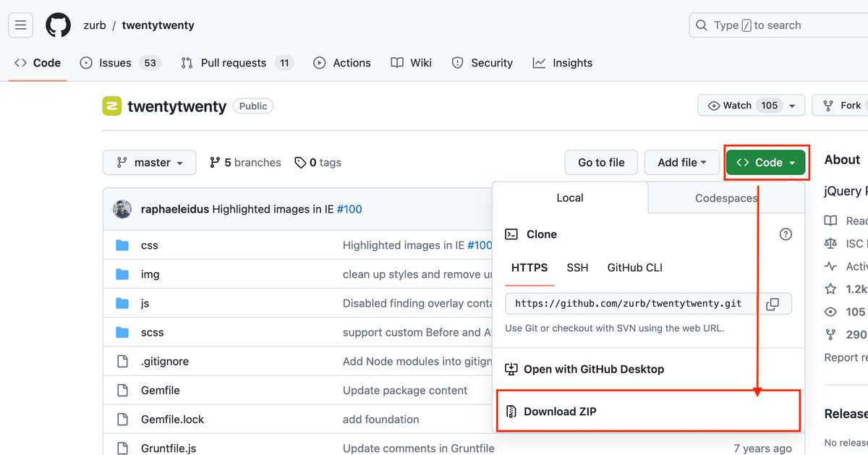Open the img folder
868x455 pixels.
(150, 274)
